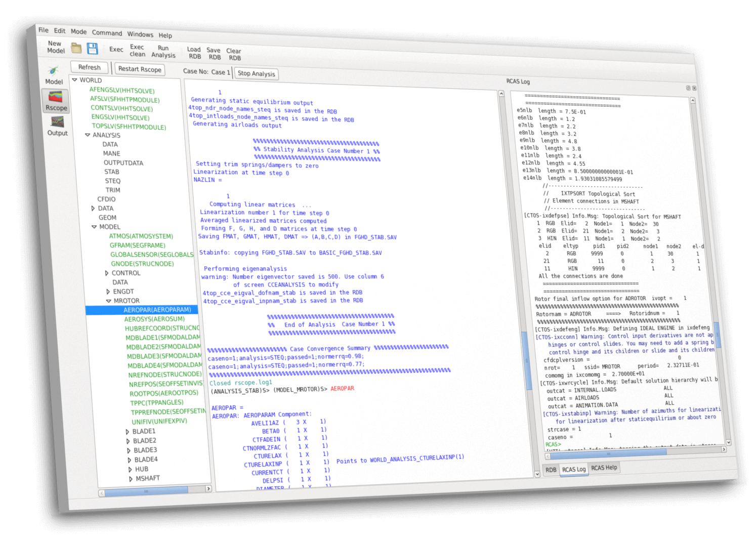Switch to the RCAS Help tab
Viewport: 756px width, 539px height.
click(x=604, y=468)
